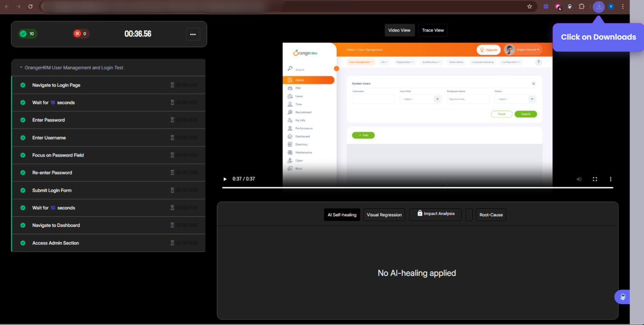Open the Root-Cause tab
This screenshot has width=644, height=325.
click(x=491, y=215)
